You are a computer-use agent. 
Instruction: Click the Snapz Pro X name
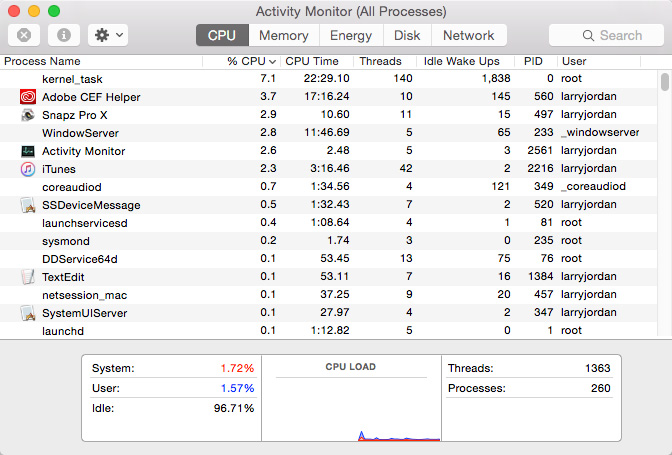(75, 115)
